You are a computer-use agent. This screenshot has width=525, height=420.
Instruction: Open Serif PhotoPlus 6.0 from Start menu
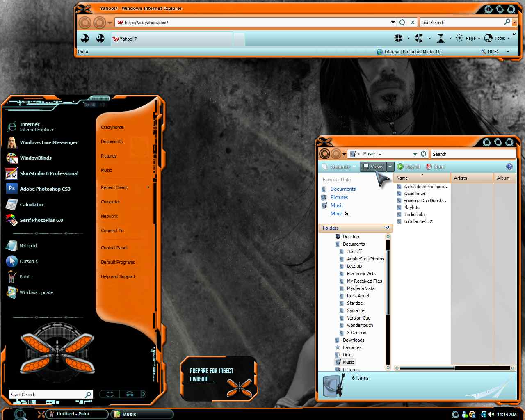41,220
